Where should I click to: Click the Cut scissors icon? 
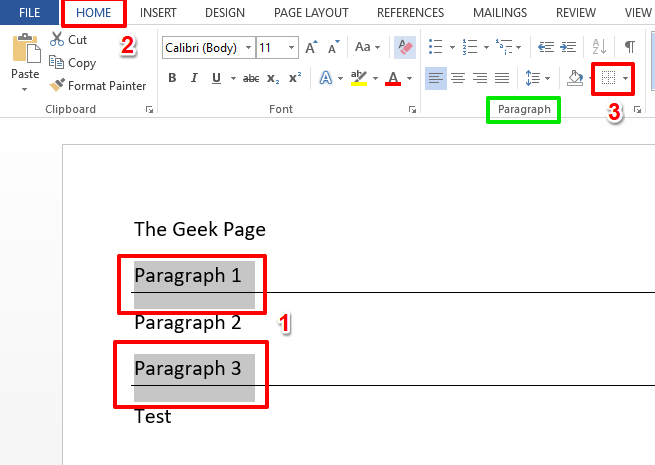coord(57,40)
